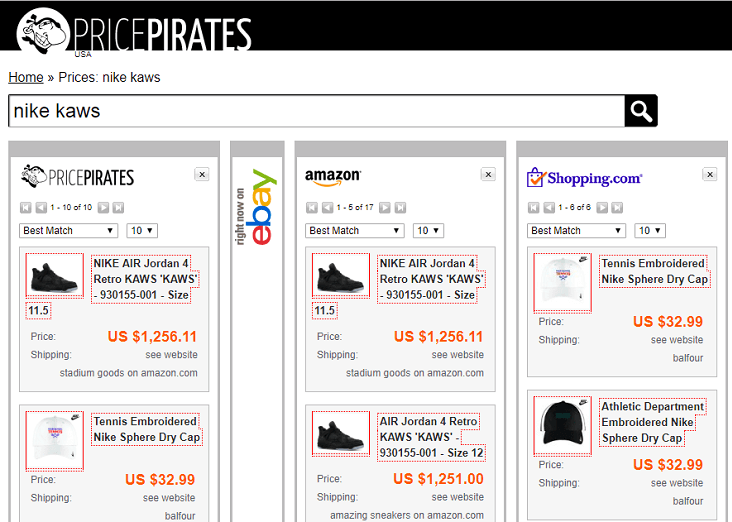Go to first page in Shopping.com panel
Viewport: 732px width, 522px height.
(533, 208)
